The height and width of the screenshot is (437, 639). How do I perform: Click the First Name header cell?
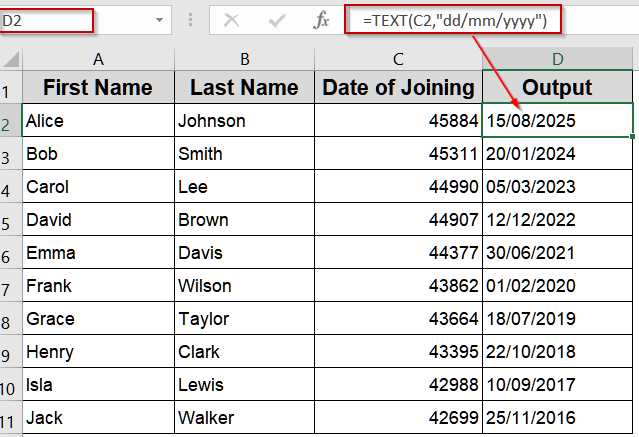(98, 87)
